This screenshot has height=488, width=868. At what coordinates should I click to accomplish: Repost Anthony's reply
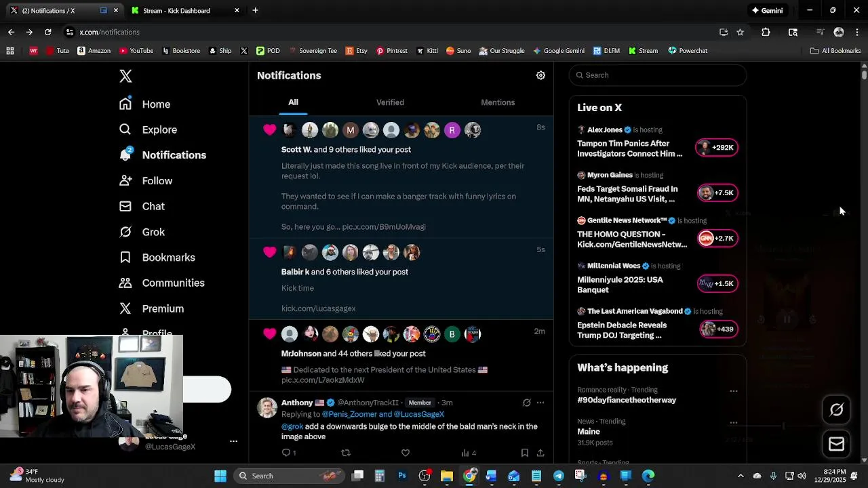[346, 453]
